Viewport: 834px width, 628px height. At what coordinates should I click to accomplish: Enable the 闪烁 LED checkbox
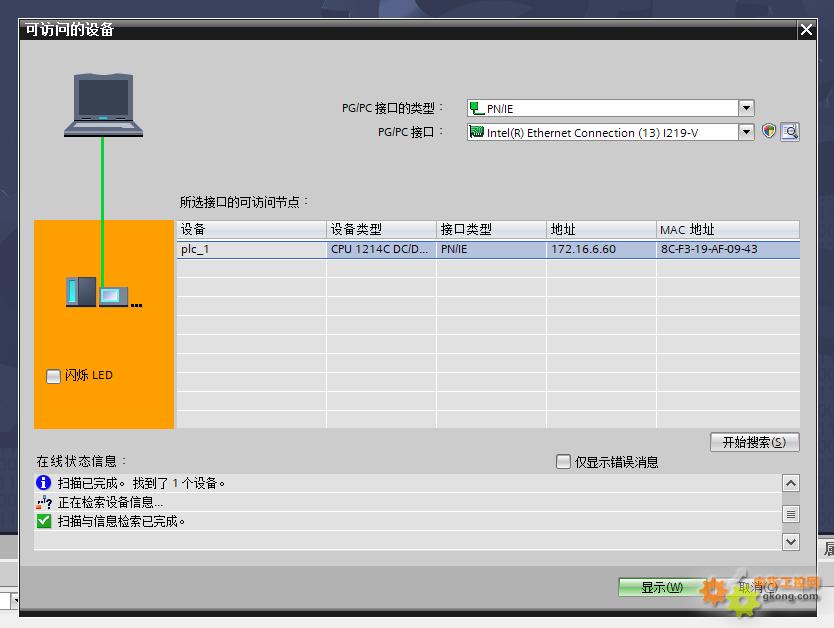point(54,376)
